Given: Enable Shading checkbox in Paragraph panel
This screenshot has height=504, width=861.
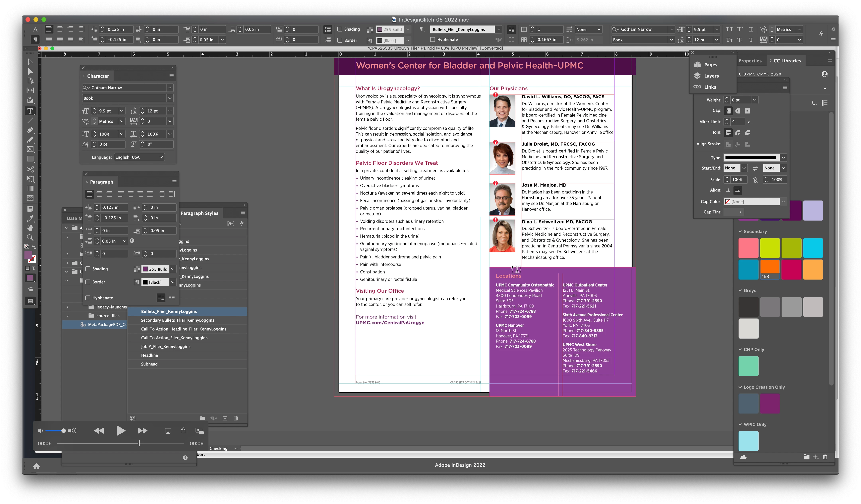Looking at the screenshot, I should pyautogui.click(x=88, y=269).
